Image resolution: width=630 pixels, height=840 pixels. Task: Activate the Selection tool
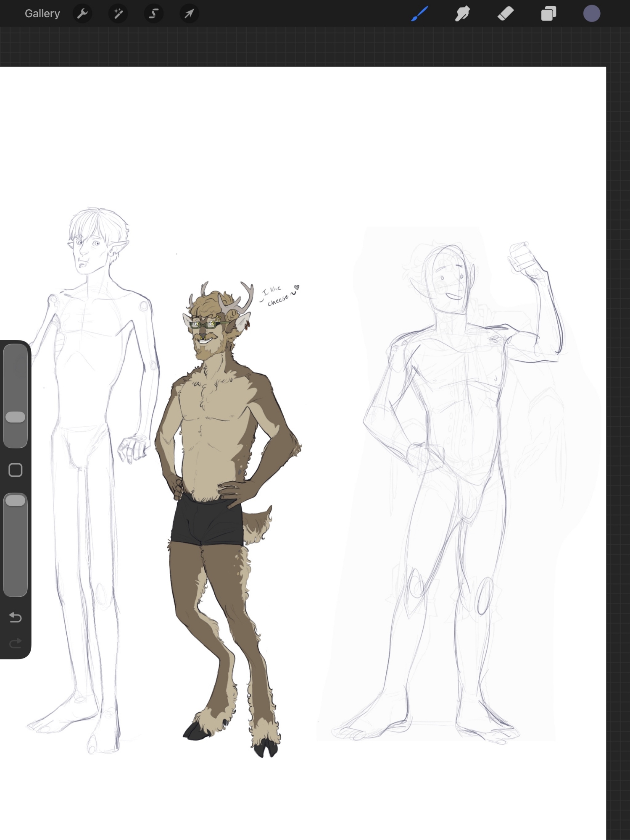coord(154,13)
